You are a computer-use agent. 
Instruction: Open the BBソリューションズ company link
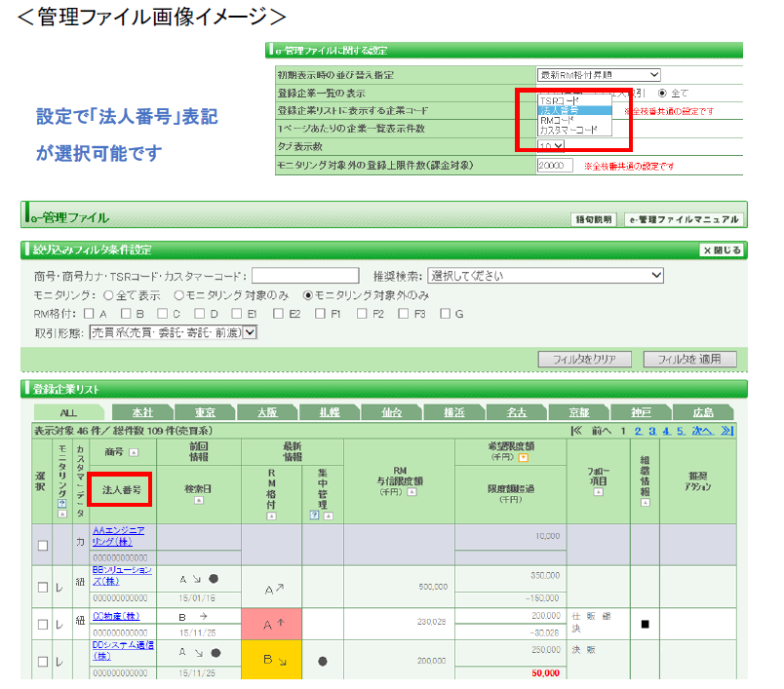click(x=122, y=574)
